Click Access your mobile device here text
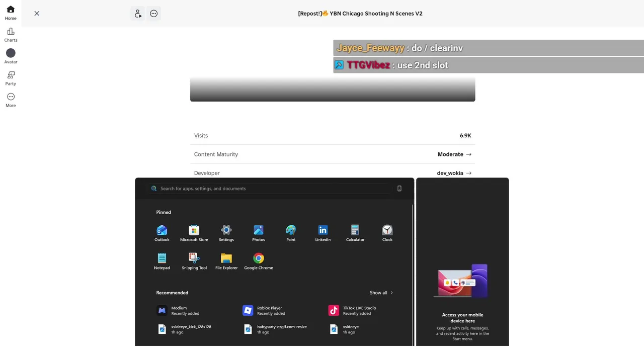 [x=462, y=318]
